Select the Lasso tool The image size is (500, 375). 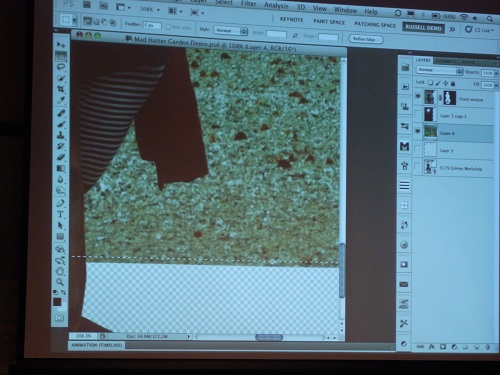(x=61, y=67)
